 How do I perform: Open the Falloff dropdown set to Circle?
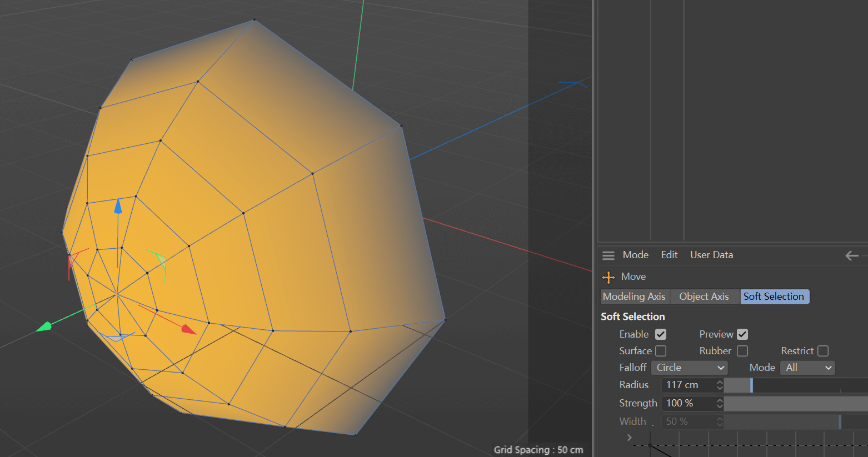pos(689,368)
